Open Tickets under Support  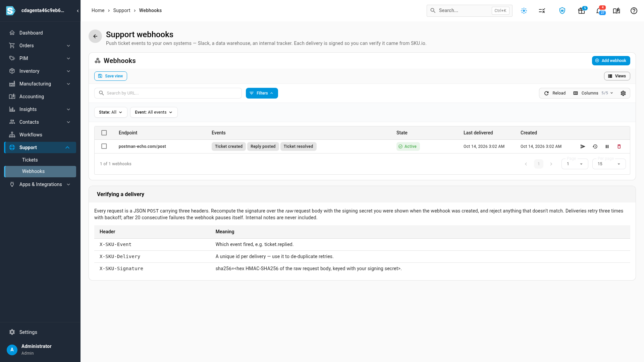tap(40, 160)
